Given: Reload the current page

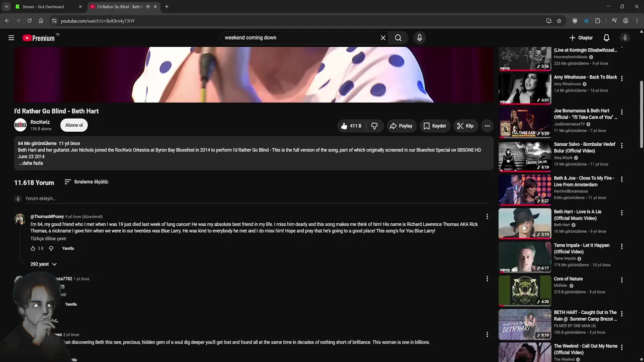Looking at the screenshot, I should 29,21.
